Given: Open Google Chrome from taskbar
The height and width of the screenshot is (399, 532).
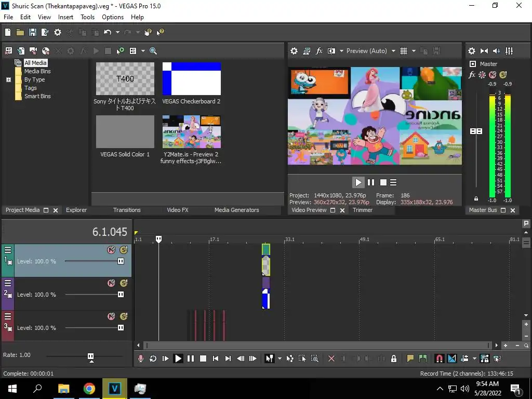Looking at the screenshot, I should (89, 389).
